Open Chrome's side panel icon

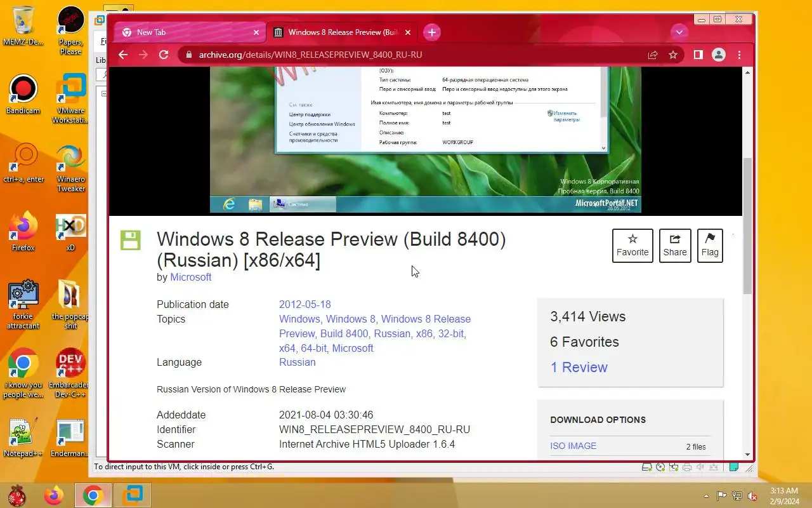(698, 55)
